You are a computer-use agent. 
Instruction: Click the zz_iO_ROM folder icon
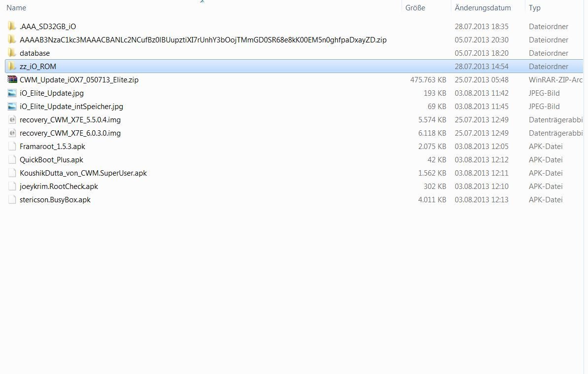pyautogui.click(x=12, y=66)
